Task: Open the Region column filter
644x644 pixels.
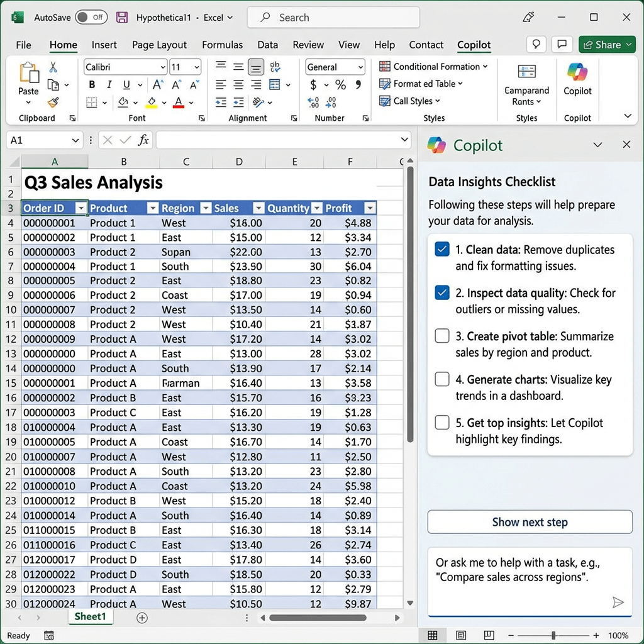Action: pyautogui.click(x=206, y=208)
